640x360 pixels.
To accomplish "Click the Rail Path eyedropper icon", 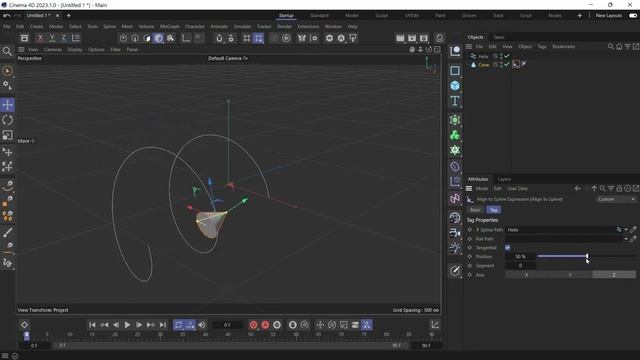I will 633,239.
